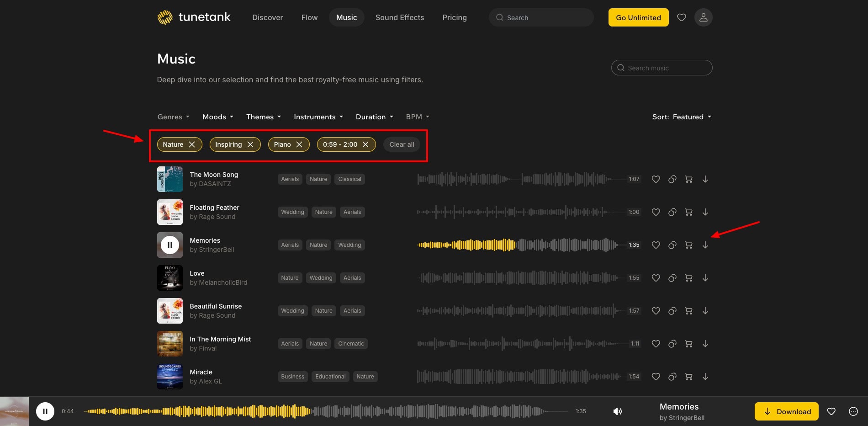
Task: Remove the Piano filter chip
Action: (299, 144)
